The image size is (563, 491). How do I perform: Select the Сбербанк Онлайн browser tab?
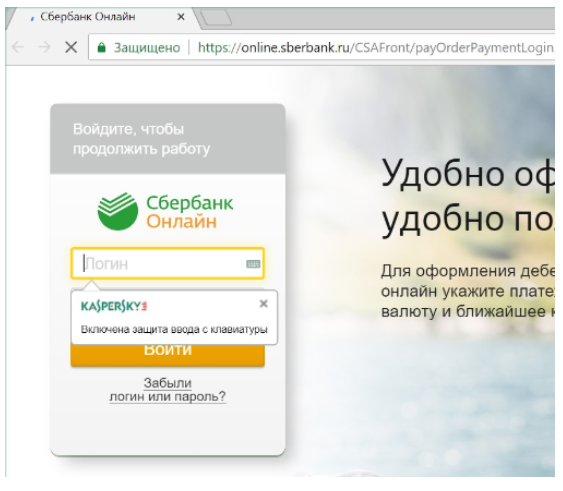102,17
